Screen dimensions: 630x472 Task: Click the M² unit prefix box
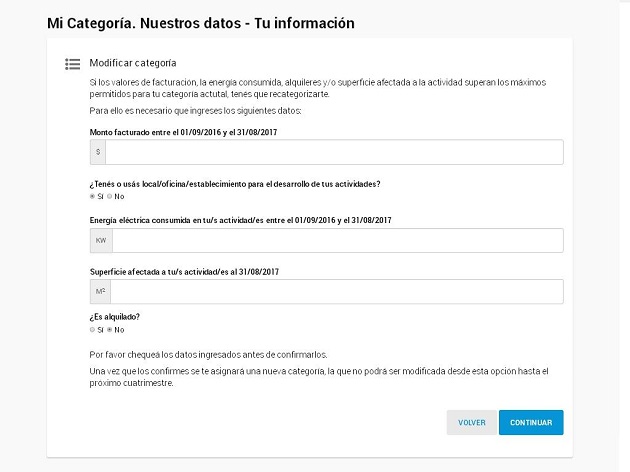100,292
